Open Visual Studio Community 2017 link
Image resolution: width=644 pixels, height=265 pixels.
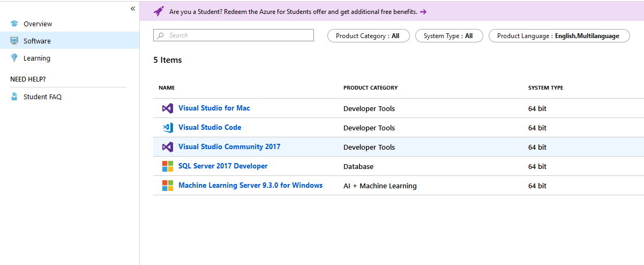[x=229, y=146]
